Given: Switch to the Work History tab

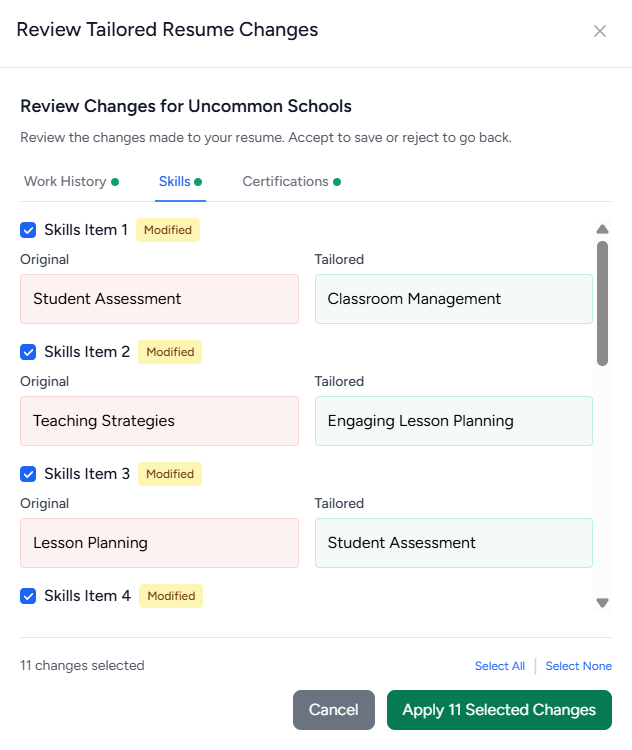Looking at the screenshot, I should (71, 182).
